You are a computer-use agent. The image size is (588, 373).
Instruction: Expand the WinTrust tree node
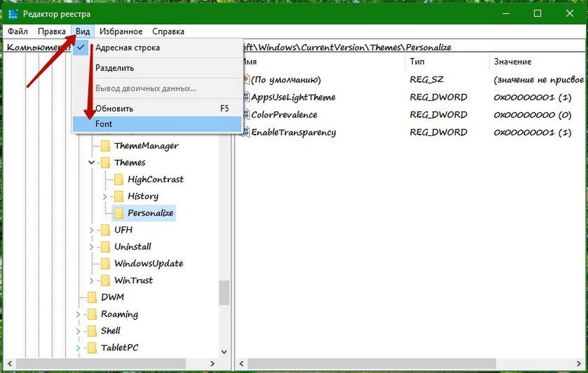click(x=92, y=280)
